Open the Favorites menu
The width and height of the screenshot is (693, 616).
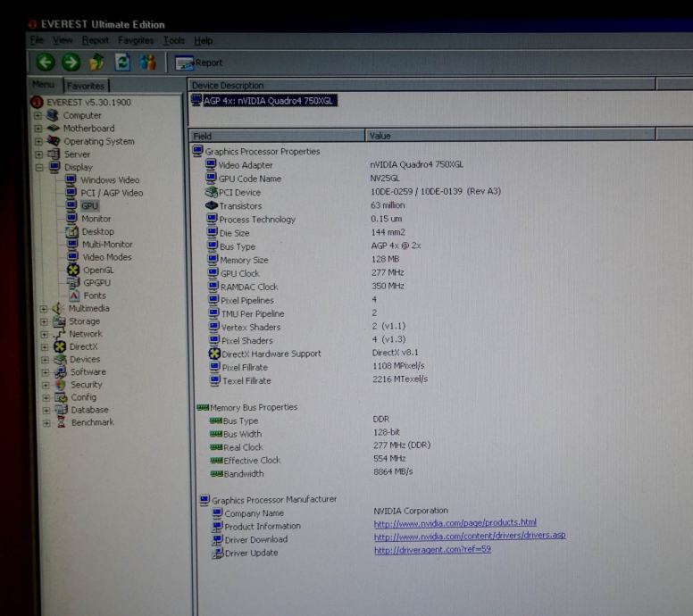pyautogui.click(x=136, y=40)
